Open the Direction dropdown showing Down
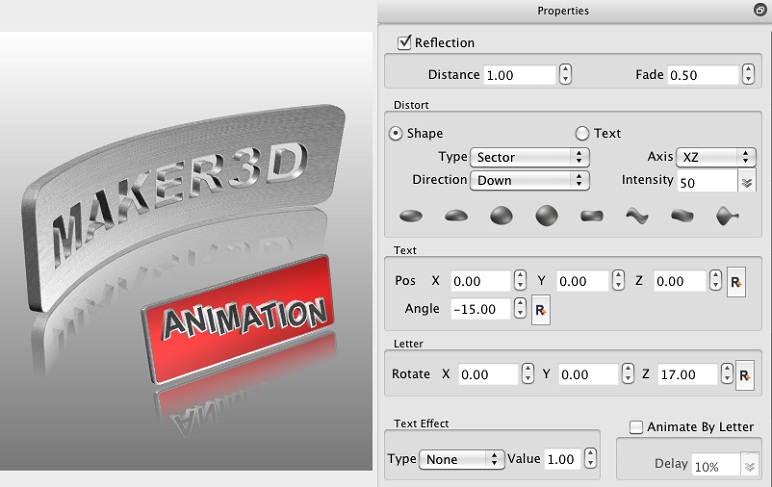This screenshot has height=487, width=772. click(530, 180)
